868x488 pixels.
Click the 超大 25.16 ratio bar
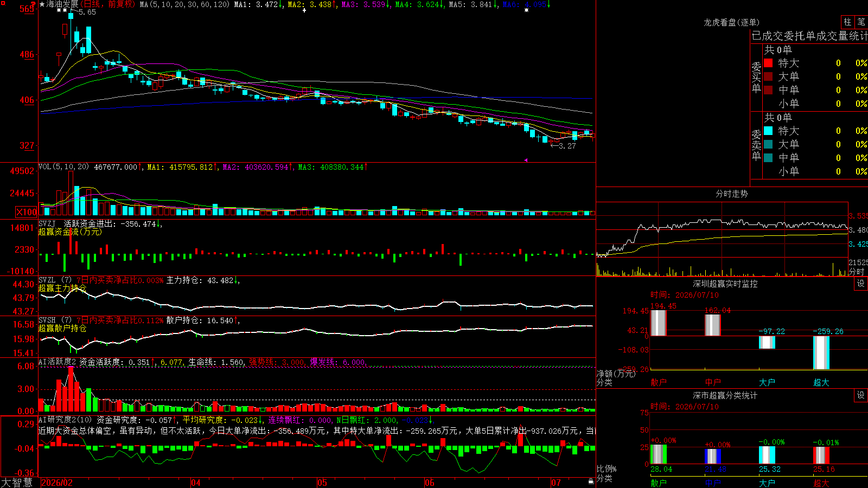821,455
